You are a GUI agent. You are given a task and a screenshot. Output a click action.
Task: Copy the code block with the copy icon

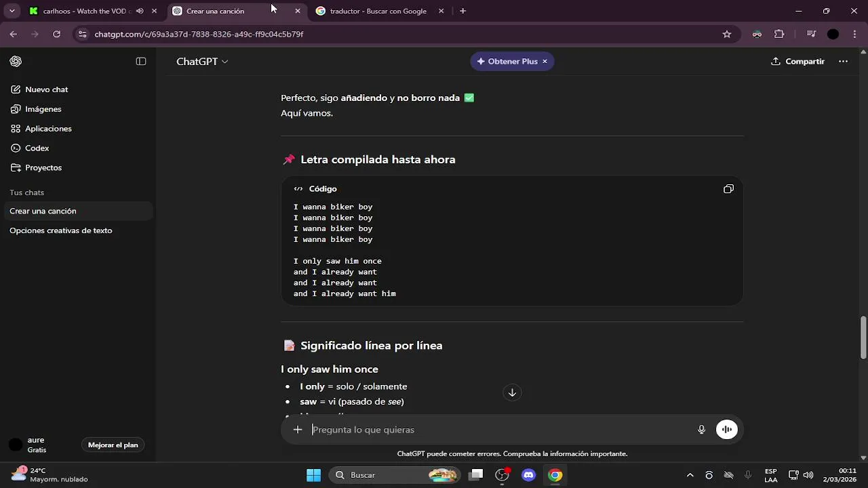(728, 189)
